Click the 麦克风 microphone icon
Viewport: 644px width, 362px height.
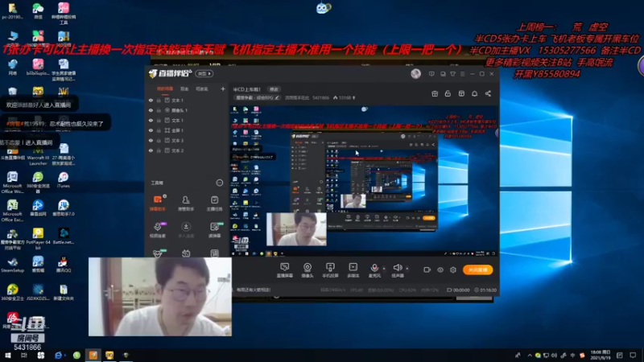pyautogui.click(x=374, y=268)
